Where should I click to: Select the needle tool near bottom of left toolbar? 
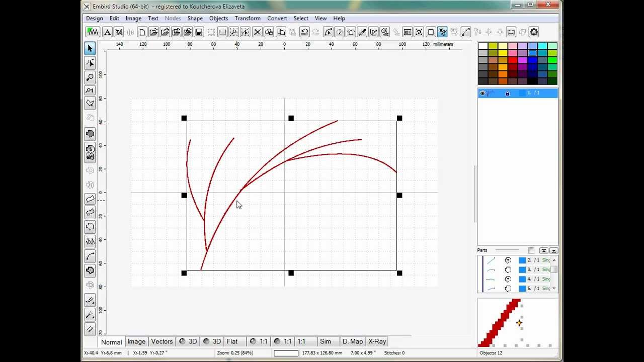(x=90, y=300)
